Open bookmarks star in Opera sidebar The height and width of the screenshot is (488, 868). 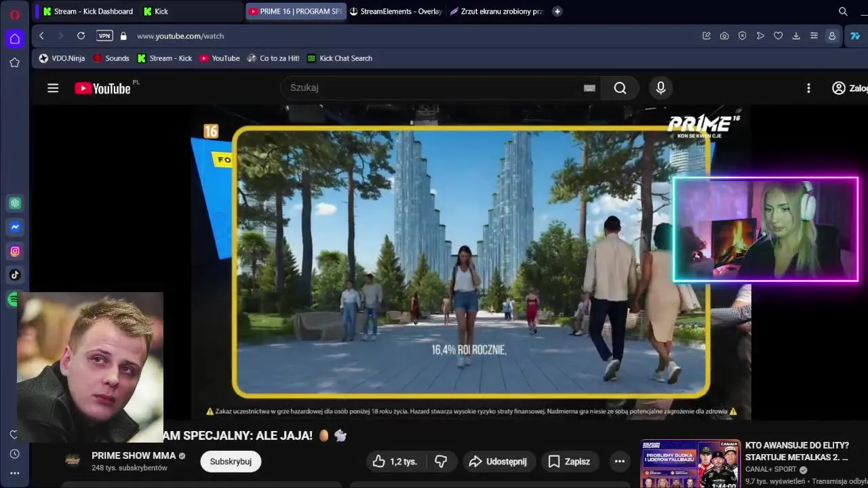14,62
